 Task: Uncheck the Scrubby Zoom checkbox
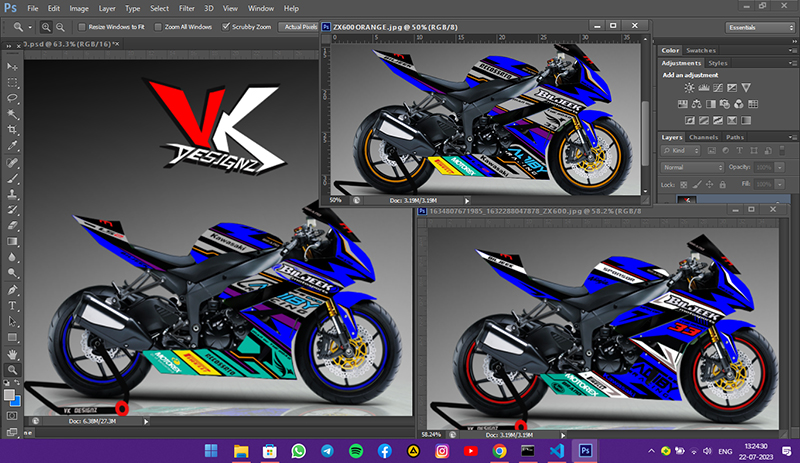click(225, 27)
